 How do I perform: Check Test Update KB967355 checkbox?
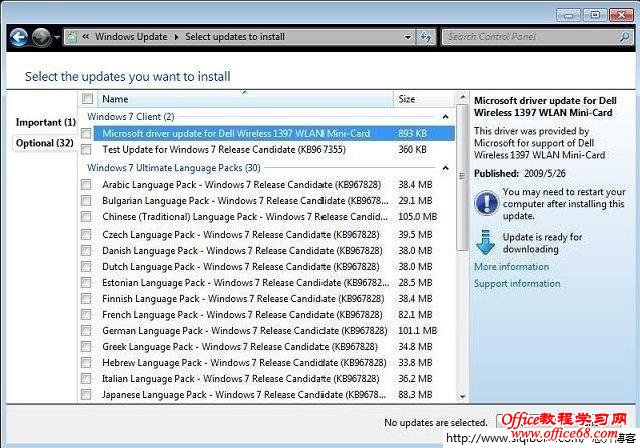86,149
